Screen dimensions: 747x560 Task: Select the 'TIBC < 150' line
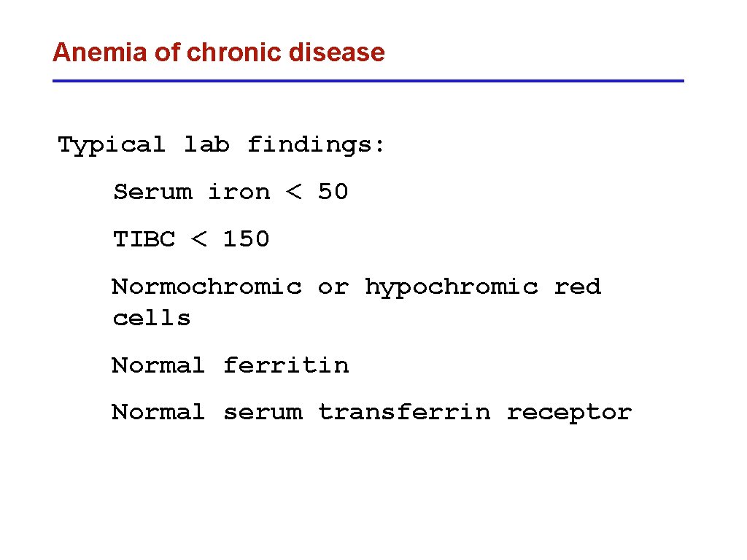coord(191,239)
